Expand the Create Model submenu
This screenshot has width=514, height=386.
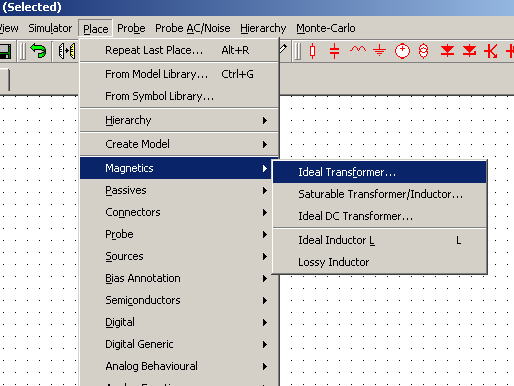point(179,144)
